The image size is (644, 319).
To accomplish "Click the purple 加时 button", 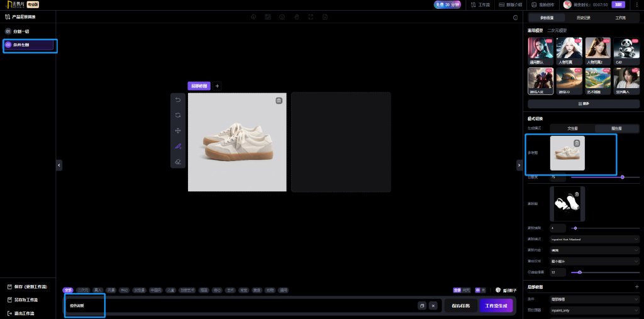I will (x=619, y=5).
